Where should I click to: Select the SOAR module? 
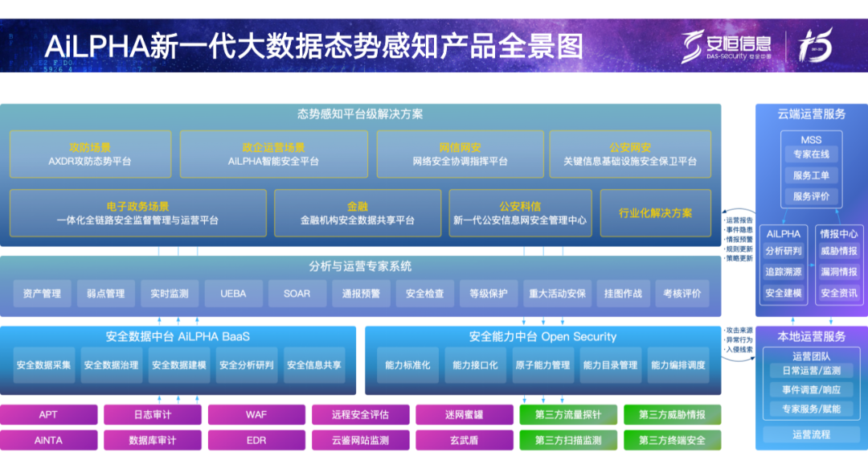(297, 294)
